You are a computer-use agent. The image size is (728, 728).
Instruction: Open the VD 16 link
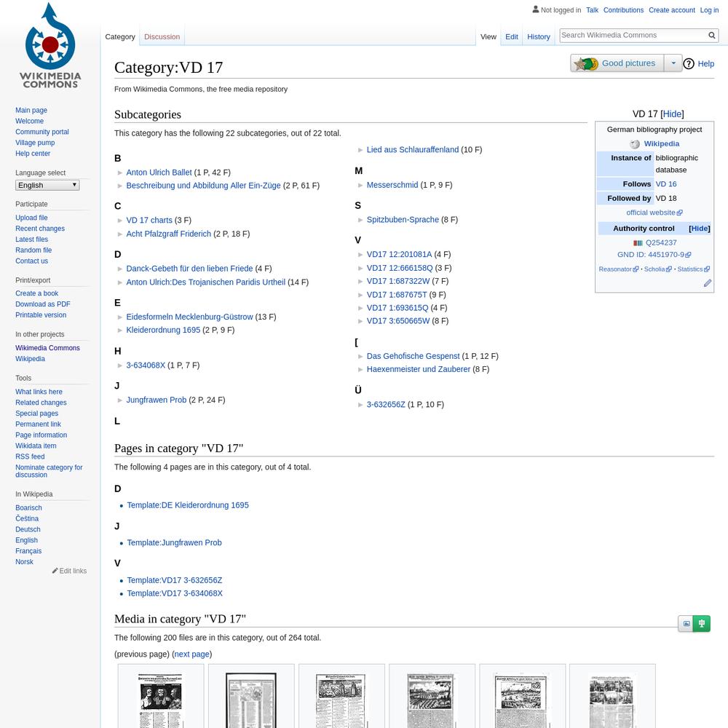pos(666,184)
